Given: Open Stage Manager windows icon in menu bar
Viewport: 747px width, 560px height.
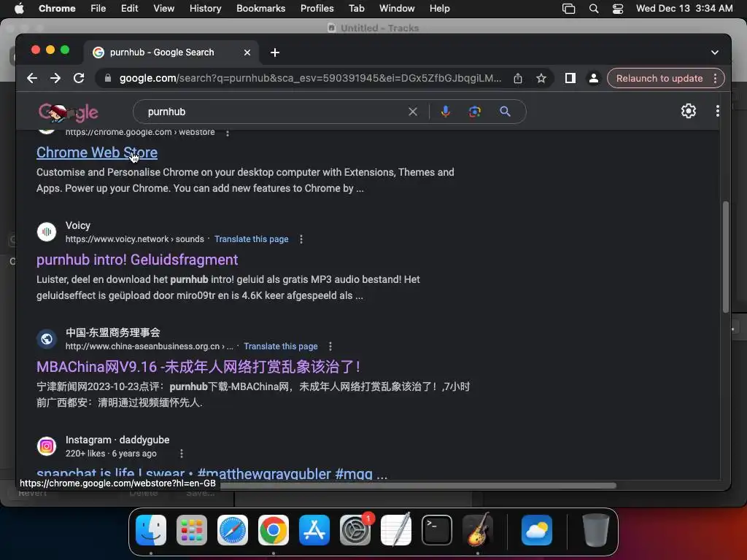Looking at the screenshot, I should pos(568,9).
